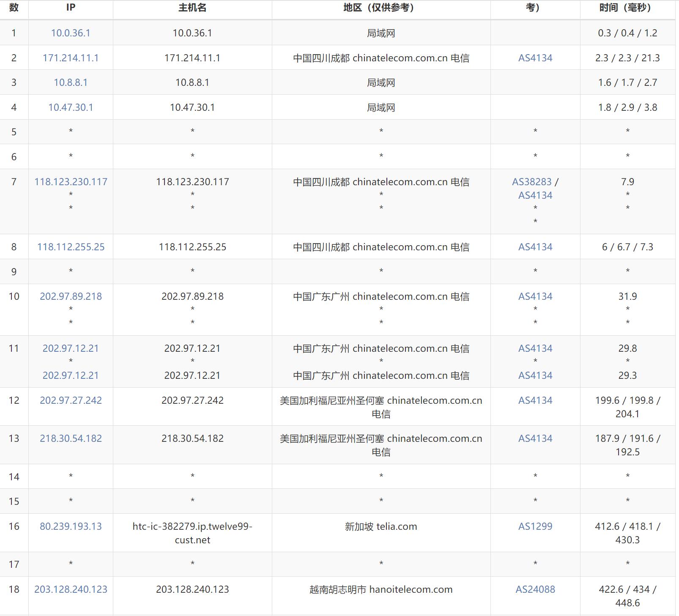Open IP link 118.123.230.117

(x=71, y=182)
